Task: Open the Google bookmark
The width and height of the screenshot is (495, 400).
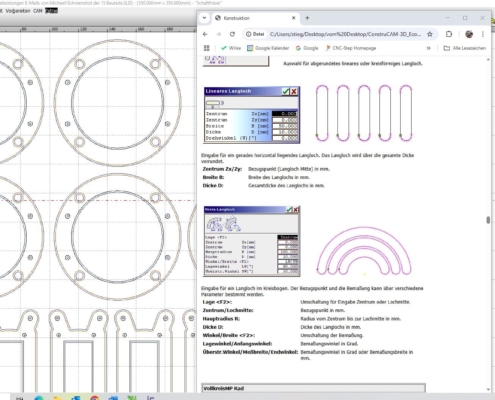Action: [307, 48]
